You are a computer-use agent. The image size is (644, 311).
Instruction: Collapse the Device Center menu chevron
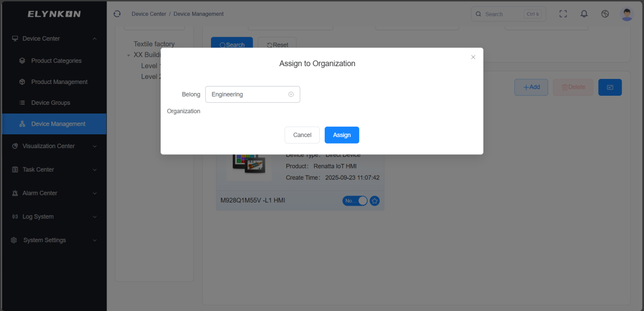(x=95, y=39)
